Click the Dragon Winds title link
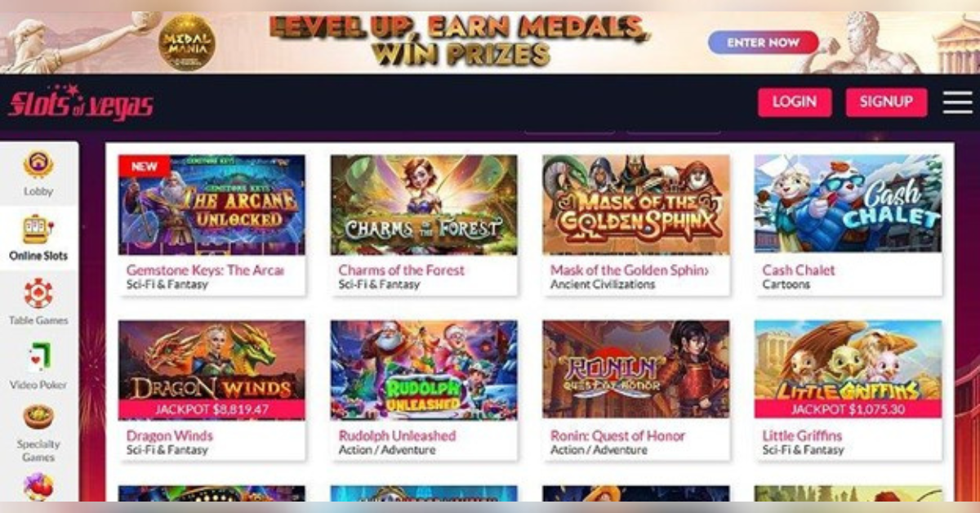 (x=169, y=435)
